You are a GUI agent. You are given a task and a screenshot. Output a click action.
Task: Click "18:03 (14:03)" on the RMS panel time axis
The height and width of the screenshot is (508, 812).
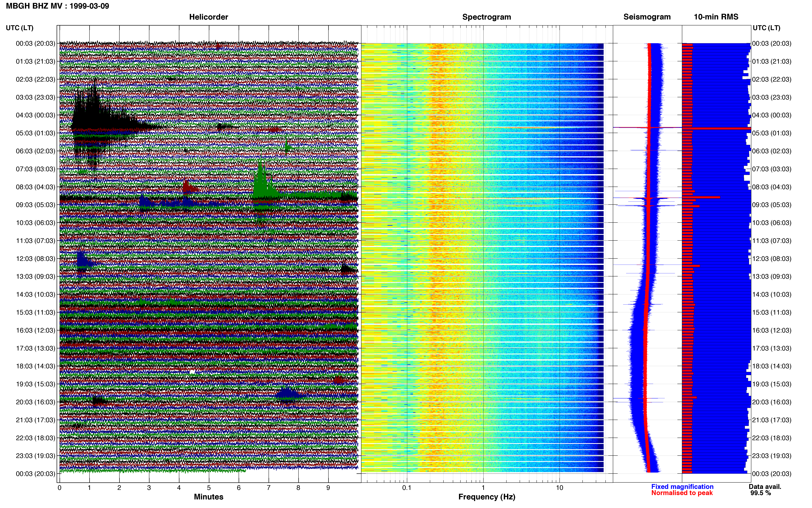772,366
